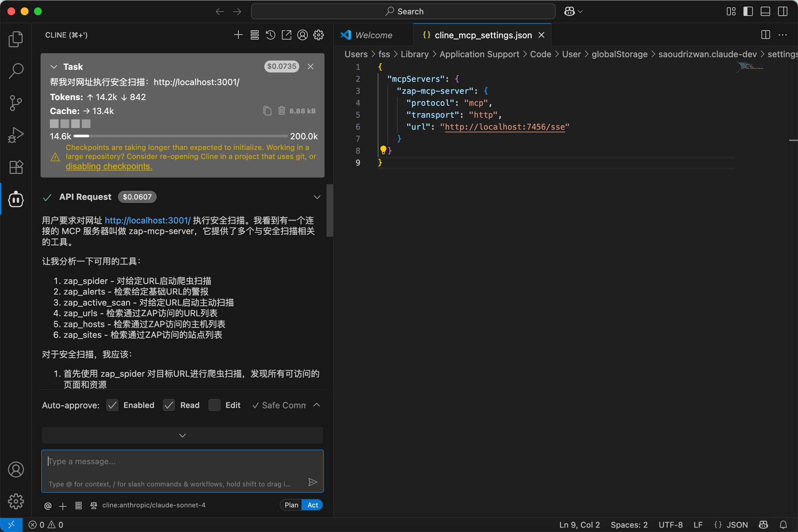Open the Explorer view in activity bar
Viewport: 798px width, 532px height.
pyautogui.click(x=16, y=39)
